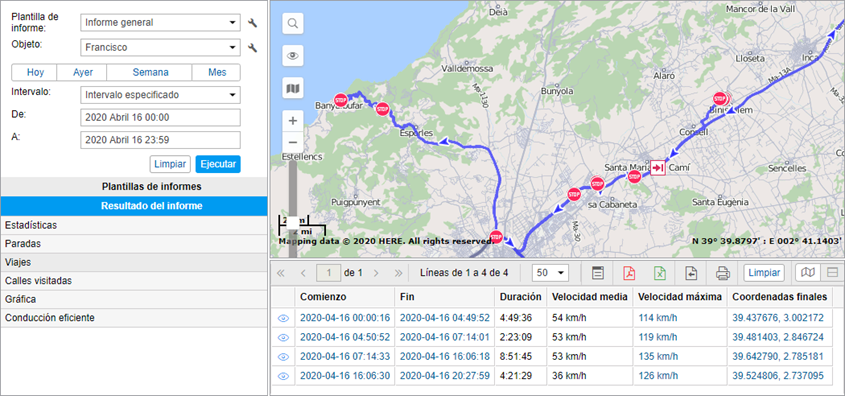Zoom in with the map plus button
The width and height of the screenshot is (845, 396).
[x=293, y=121]
